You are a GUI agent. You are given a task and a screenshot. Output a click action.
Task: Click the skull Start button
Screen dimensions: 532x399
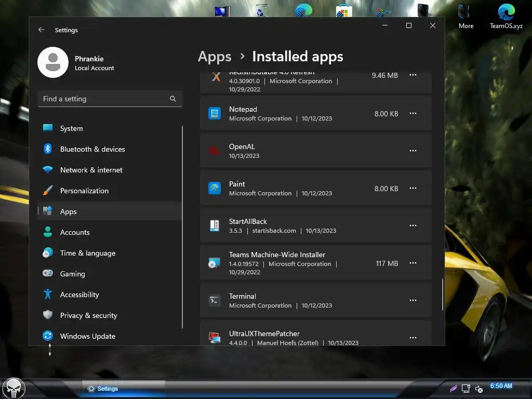14,388
